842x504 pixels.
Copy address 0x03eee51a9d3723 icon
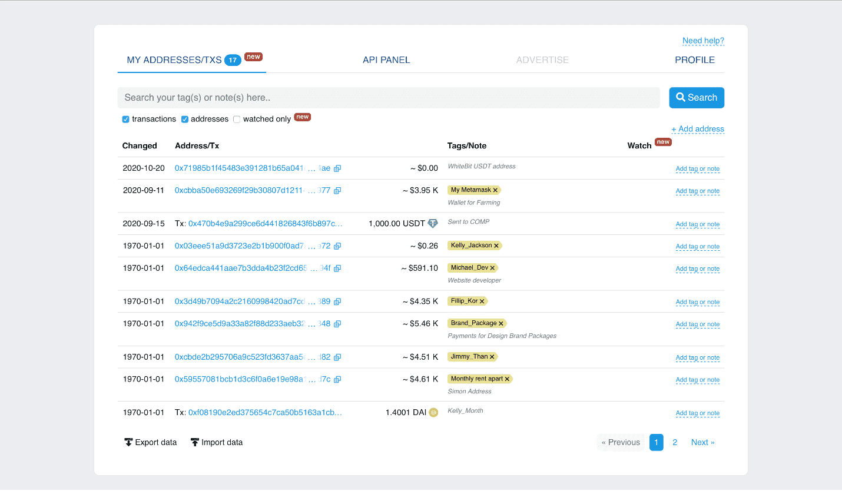point(337,246)
